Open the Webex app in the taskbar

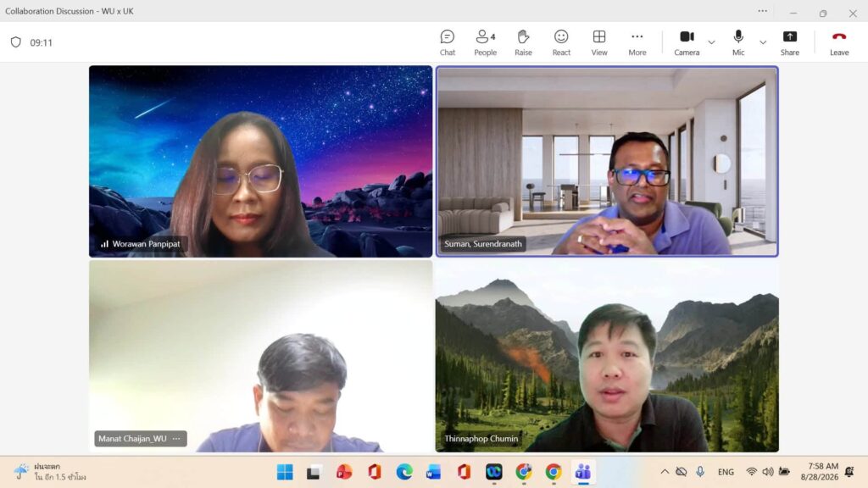click(494, 472)
